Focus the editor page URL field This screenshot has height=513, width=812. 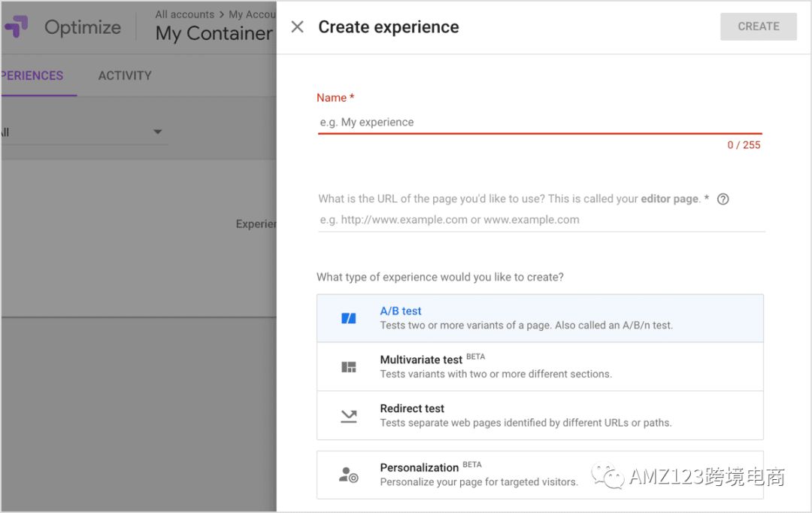point(541,220)
